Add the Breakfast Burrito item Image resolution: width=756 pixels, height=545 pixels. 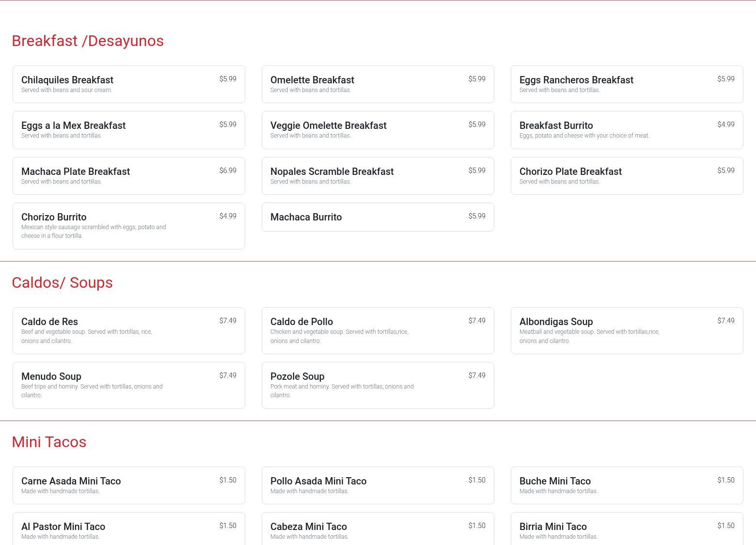tap(627, 130)
